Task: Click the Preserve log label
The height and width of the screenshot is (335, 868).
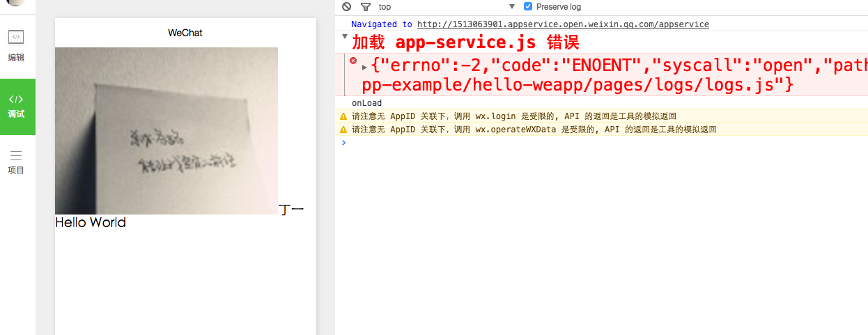Action: [x=558, y=7]
